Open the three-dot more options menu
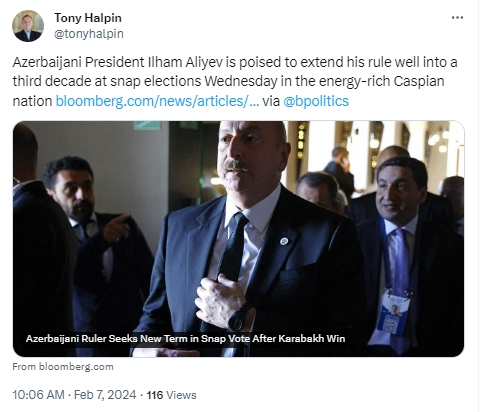 [457, 18]
